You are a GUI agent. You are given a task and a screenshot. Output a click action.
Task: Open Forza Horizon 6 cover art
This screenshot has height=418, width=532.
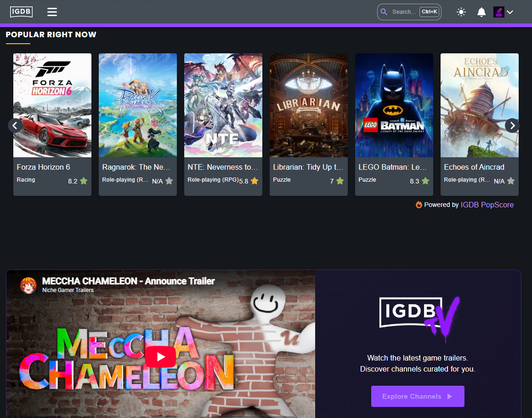click(x=52, y=105)
